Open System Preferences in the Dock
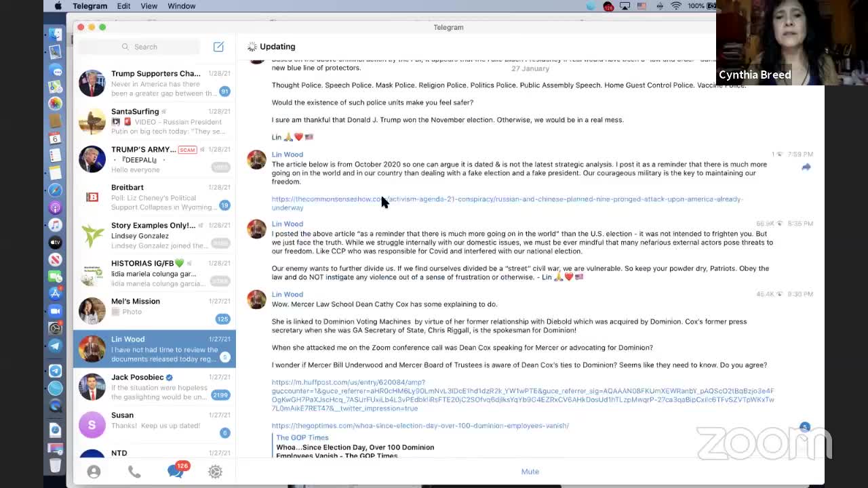The image size is (868, 488). click(56, 328)
